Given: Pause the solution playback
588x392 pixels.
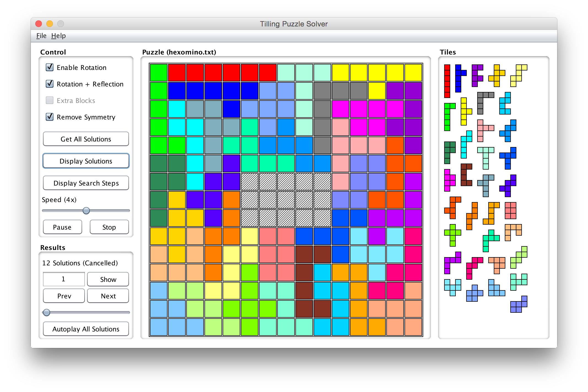Looking at the screenshot, I should click(x=62, y=227).
